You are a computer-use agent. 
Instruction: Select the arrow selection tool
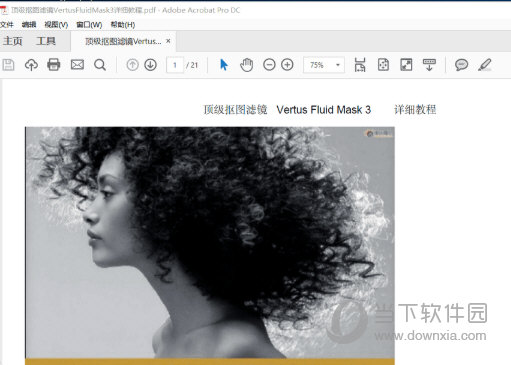click(224, 65)
